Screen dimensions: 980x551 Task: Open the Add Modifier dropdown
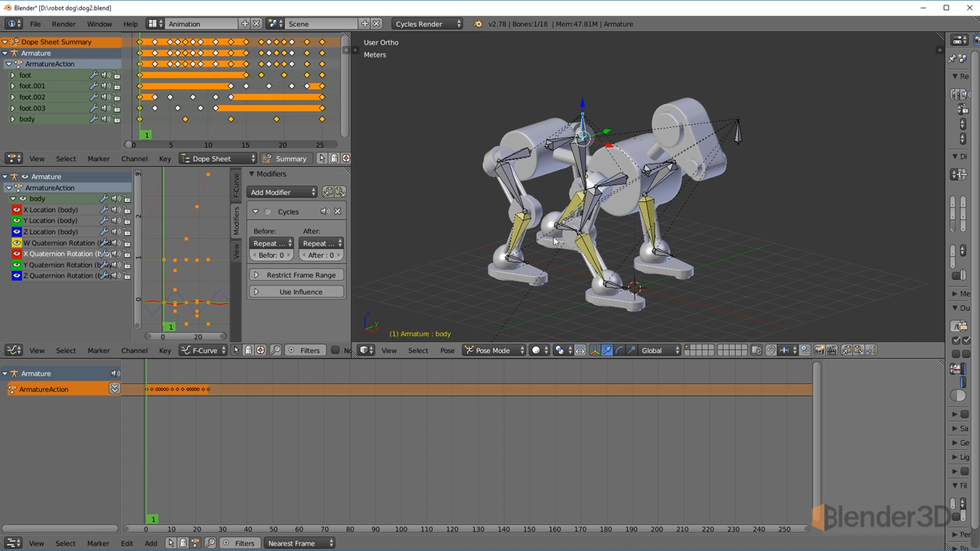point(283,192)
